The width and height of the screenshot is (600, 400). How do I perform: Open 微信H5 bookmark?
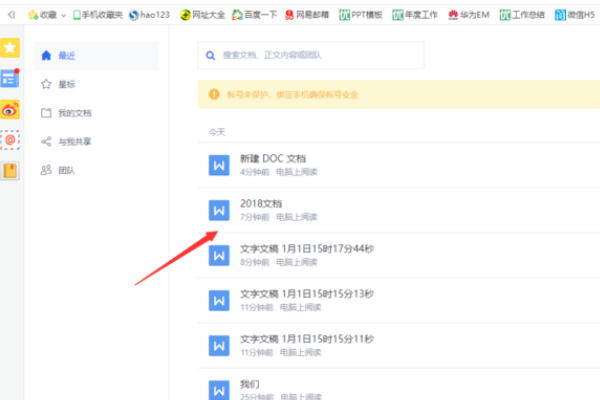point(575,15)
